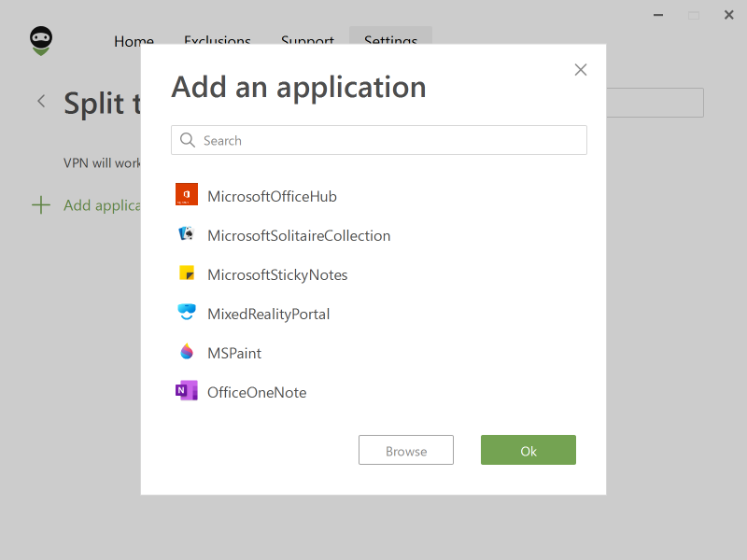Open the Support tab

307,39
